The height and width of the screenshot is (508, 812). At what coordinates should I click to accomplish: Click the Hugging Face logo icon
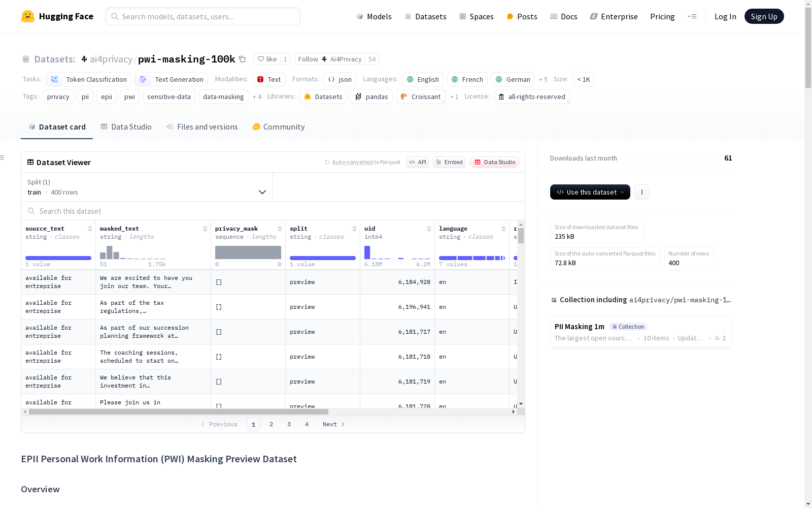(x=28, y=16)
